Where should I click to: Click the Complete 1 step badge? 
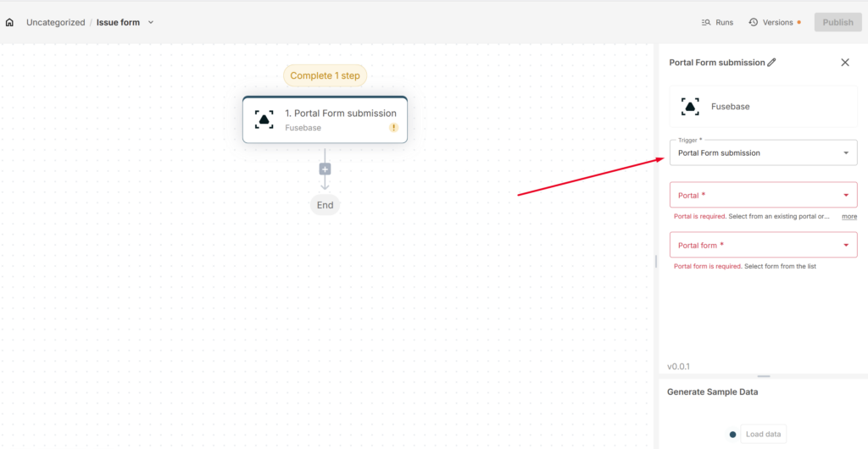325,75
